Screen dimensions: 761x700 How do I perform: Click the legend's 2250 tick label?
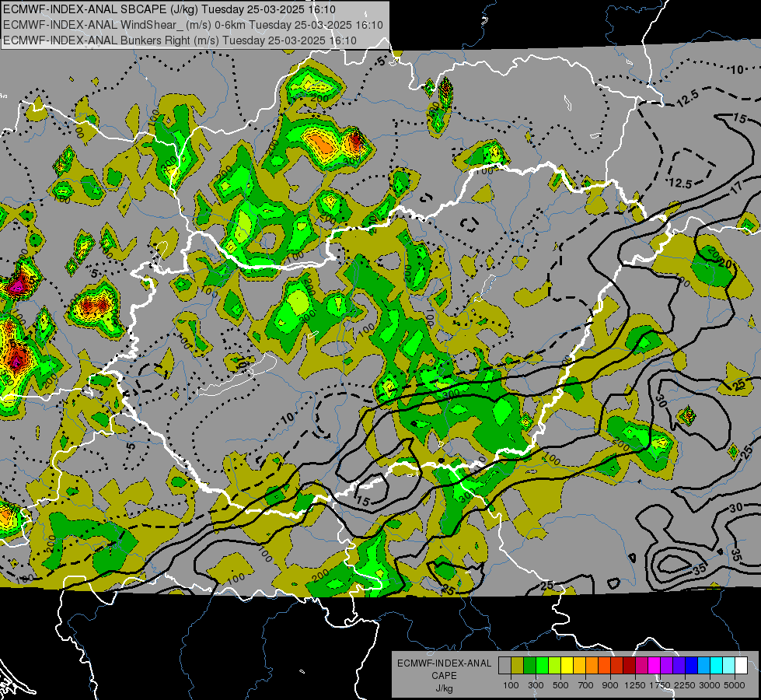click(685, 685)
